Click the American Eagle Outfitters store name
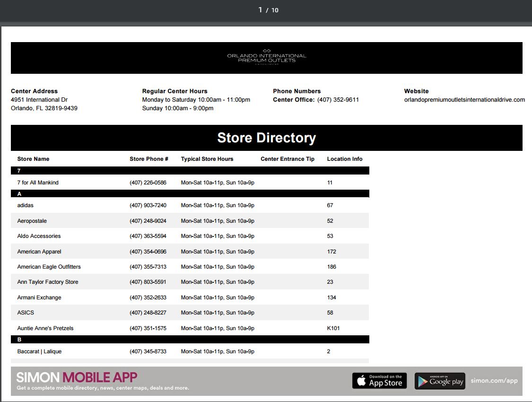The width and height of the screenshot is (532, 402). [x=49, y=267]
